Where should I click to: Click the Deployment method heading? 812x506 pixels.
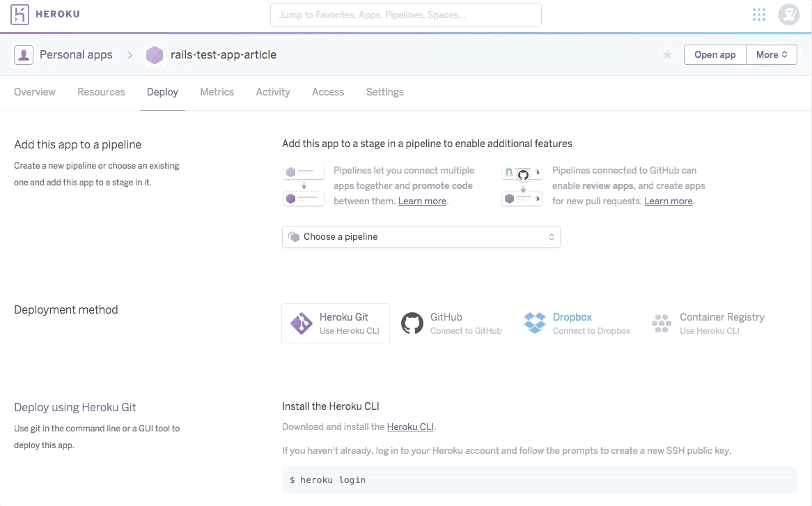(x=66, y=310)
